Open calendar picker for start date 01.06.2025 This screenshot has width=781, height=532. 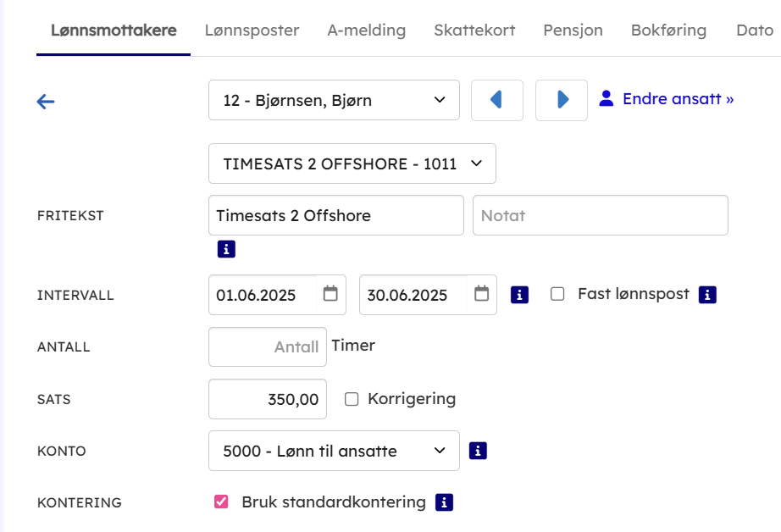330,294
